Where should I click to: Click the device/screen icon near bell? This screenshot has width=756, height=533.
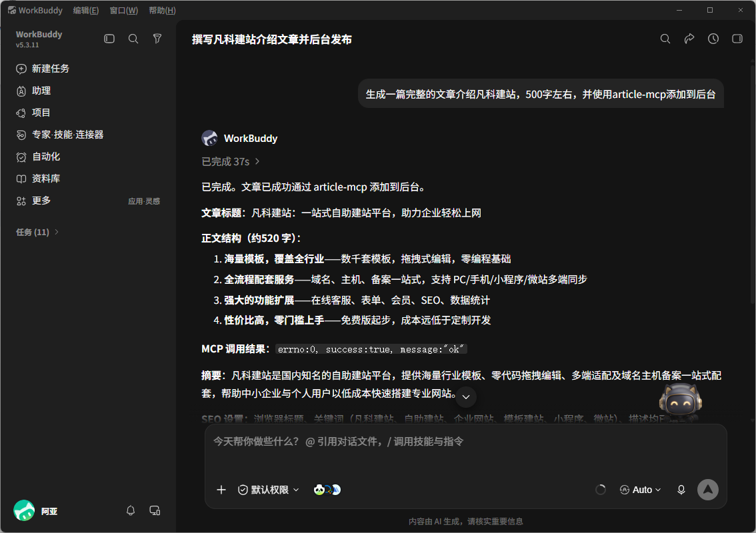click(x=155, y=511)
